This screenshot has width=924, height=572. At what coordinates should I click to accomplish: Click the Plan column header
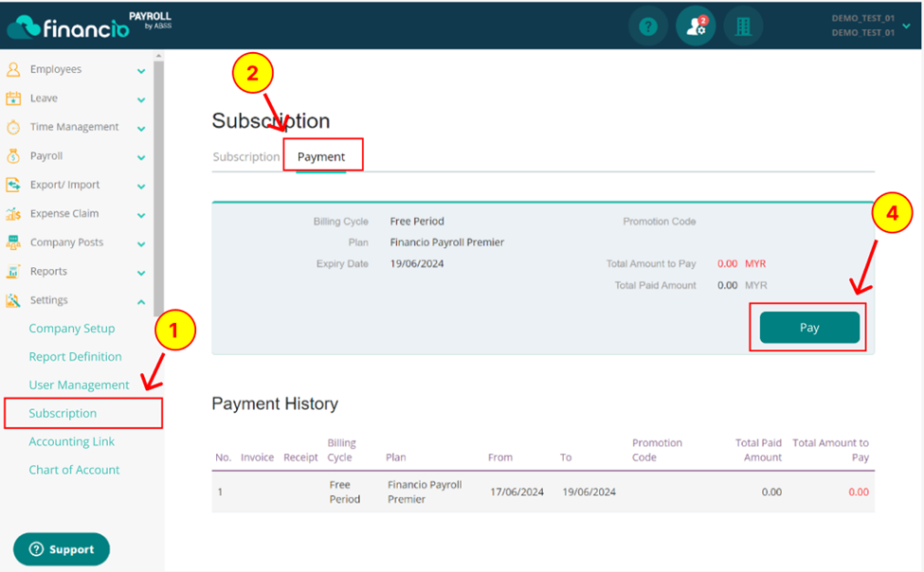395,457
